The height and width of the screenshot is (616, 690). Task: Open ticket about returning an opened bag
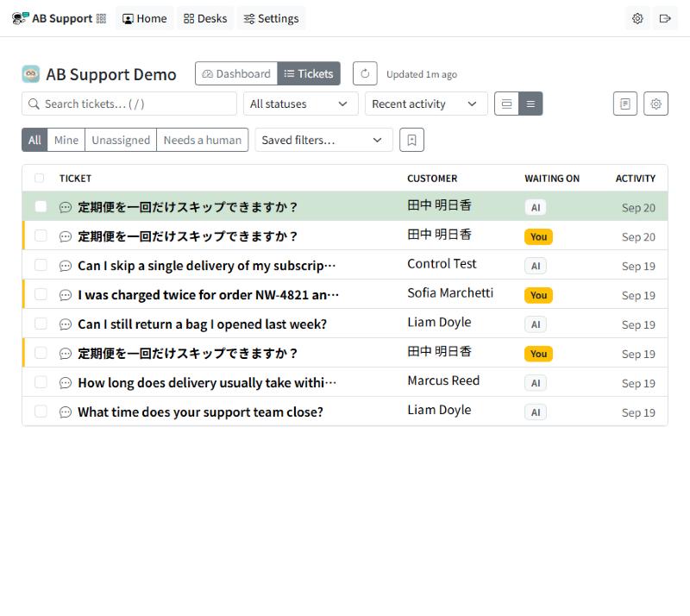click(x=203, y=324)
